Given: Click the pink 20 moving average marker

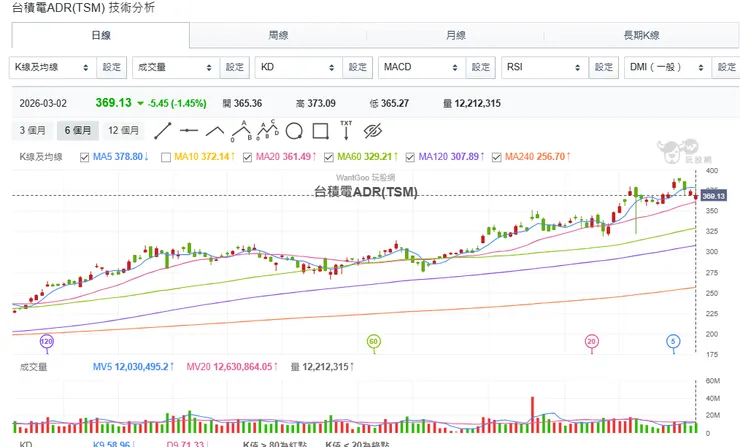Looking at the screenshot, I should [592, 342].
